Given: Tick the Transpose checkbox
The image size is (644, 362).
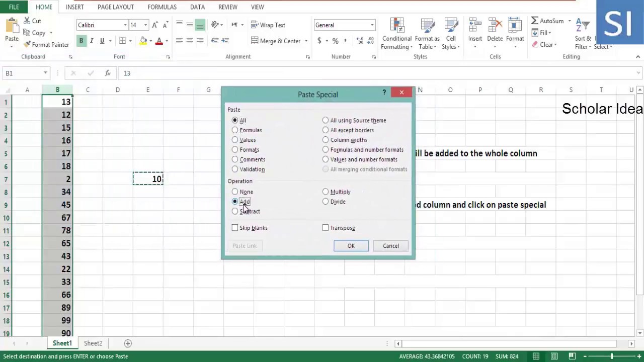Looking at the screenshot, I should [x=326, y=228].
